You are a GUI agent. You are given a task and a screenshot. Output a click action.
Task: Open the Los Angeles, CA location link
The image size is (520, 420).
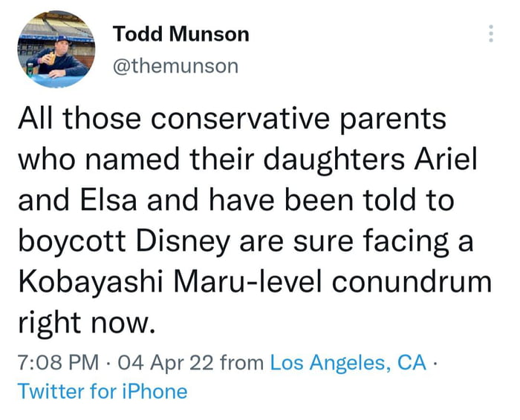point(348,363)
